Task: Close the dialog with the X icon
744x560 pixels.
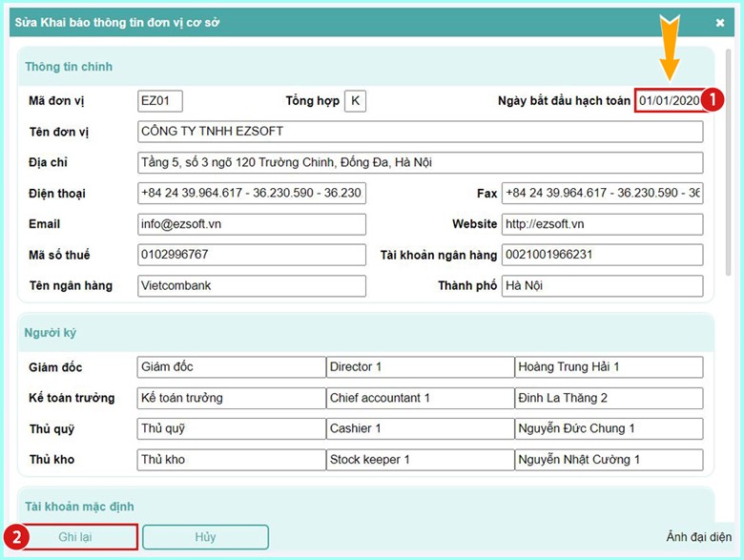Action: tap(720, 22)
